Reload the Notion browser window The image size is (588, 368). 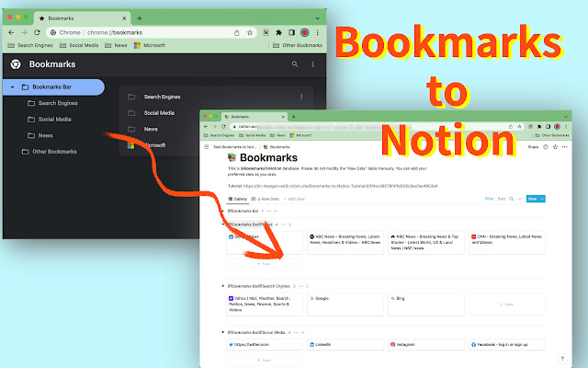223,127
